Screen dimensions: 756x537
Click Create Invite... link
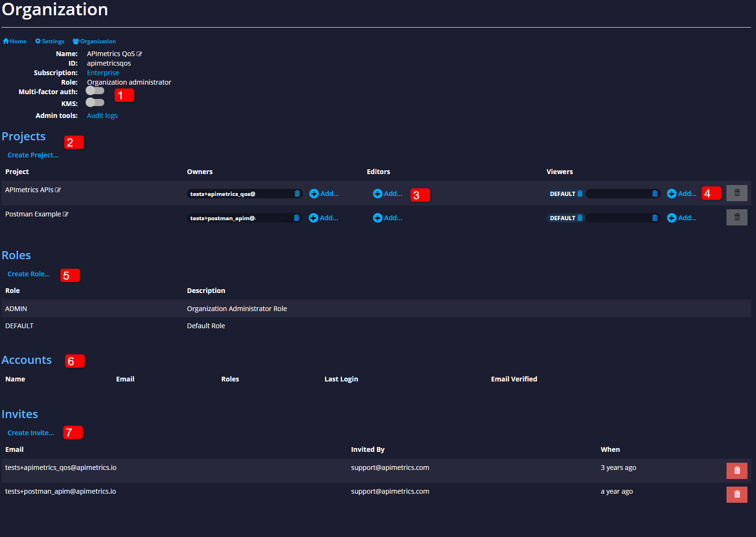30,433
